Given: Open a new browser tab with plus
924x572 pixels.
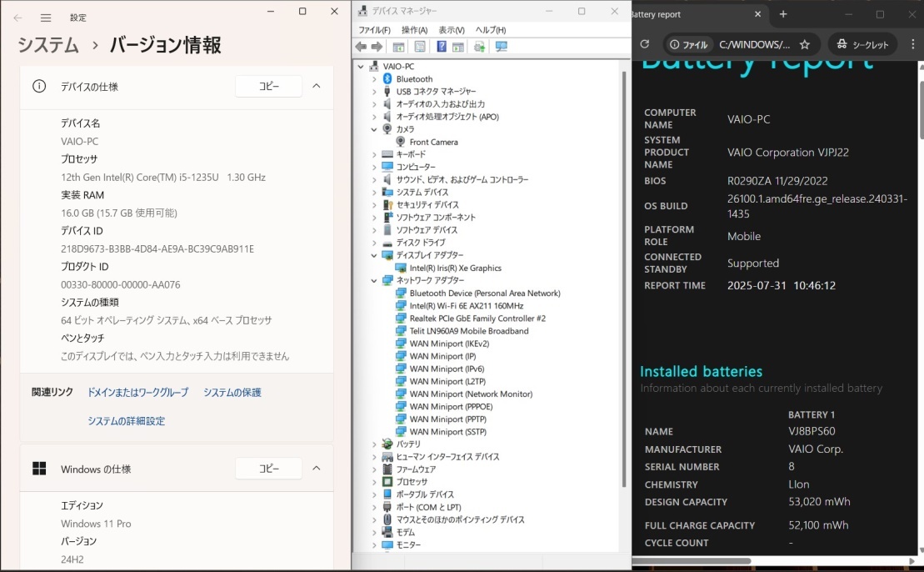Looking at the screenshot, I should pyautogui.click(x=783, y=14).
